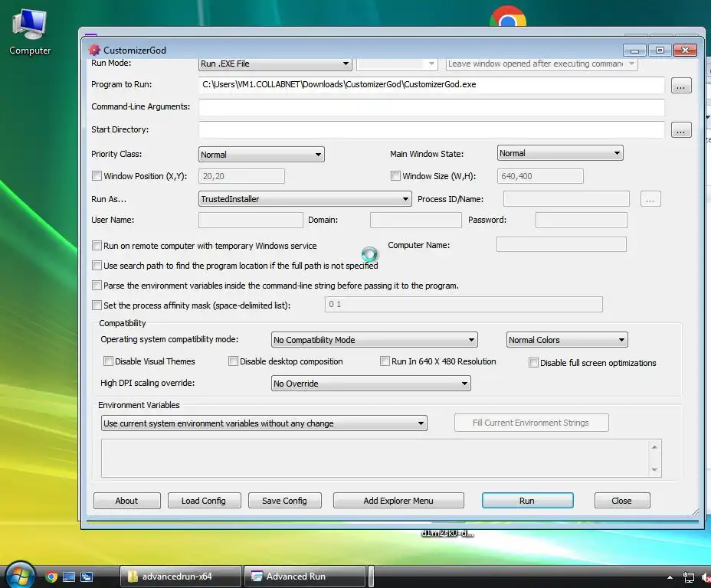Click the Chrome icon on the desktop
The image size is (711, 588).
click(x=508, y=16)
